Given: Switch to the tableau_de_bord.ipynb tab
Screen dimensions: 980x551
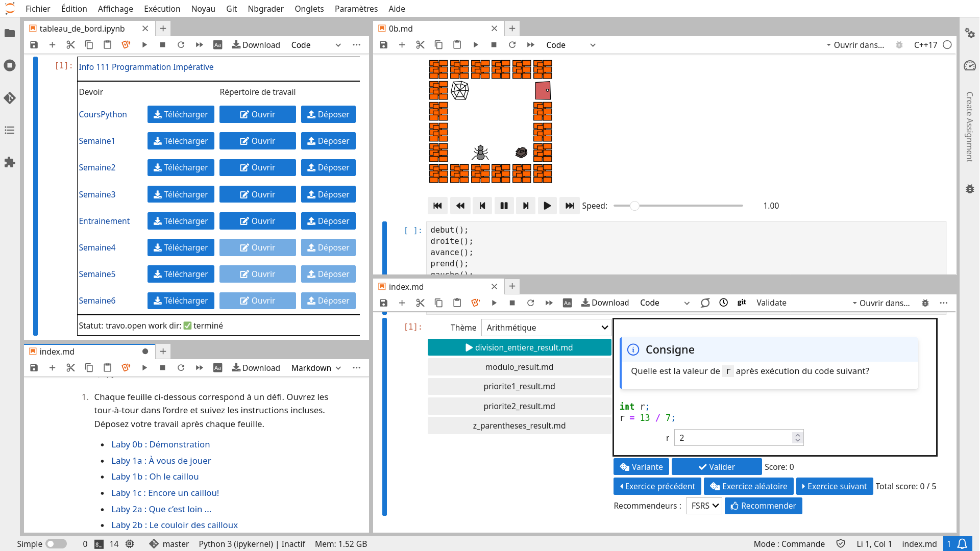Looking at the screenshot, I should click(83, 29).
